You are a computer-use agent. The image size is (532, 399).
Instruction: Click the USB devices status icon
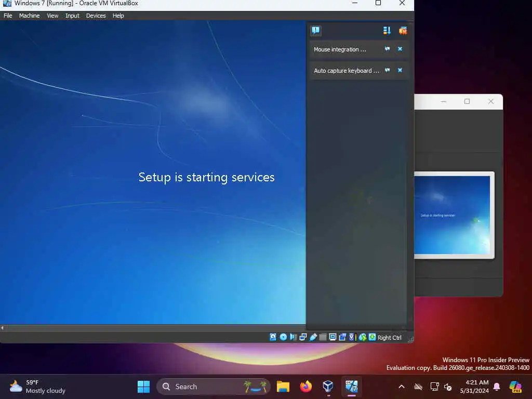pos(313,337)
